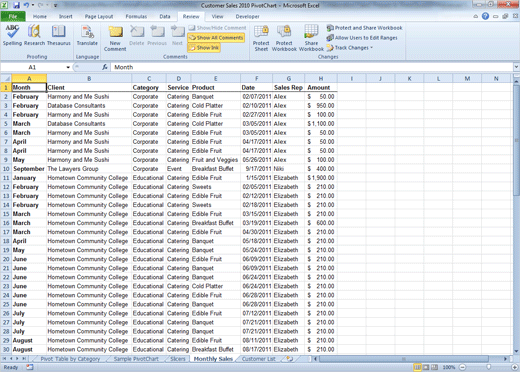Open the Research pane
The height and width of the screenshot is (372, 520).
(x=34, y=36)
